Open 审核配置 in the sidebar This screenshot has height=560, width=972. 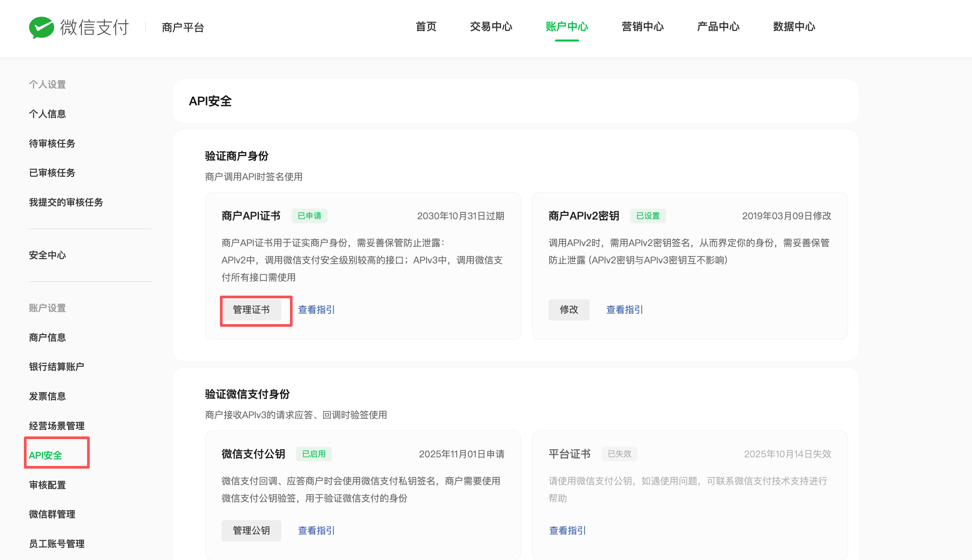(x=47, y=485)
